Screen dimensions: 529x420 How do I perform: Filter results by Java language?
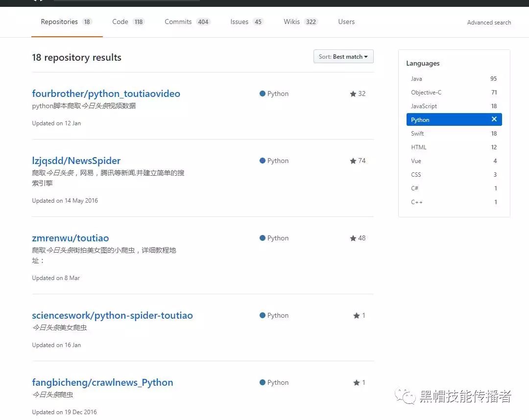coord(454,78)
